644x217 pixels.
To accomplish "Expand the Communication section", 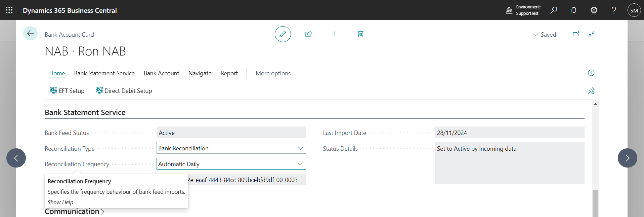I will coord(75,212).
